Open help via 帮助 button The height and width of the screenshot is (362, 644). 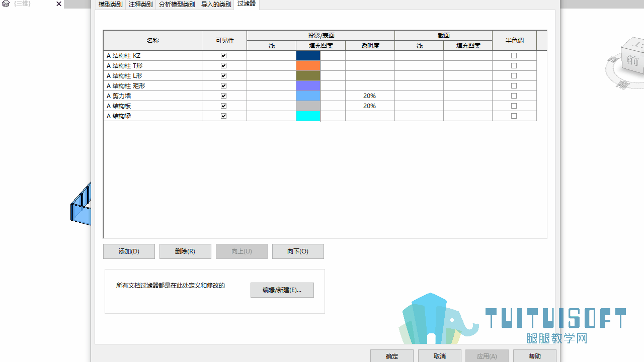[x=535, y=356]
